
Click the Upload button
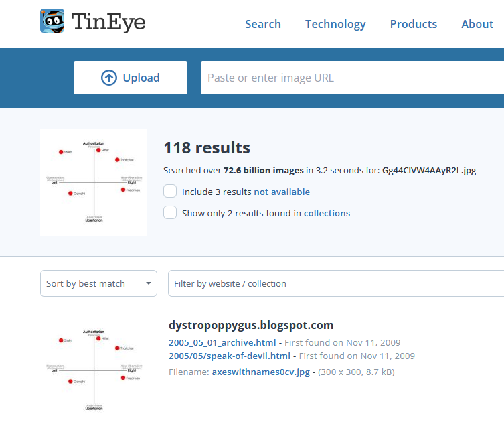coord(130,78)
